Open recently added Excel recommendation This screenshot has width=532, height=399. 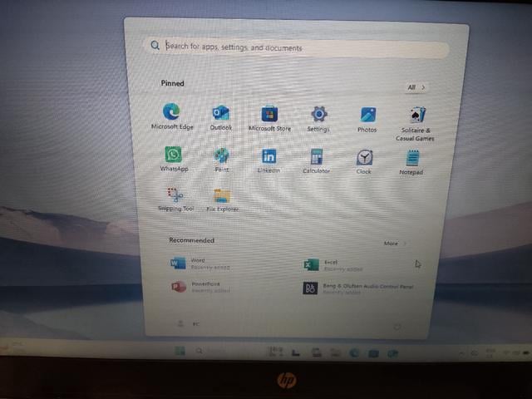[333, 265]
